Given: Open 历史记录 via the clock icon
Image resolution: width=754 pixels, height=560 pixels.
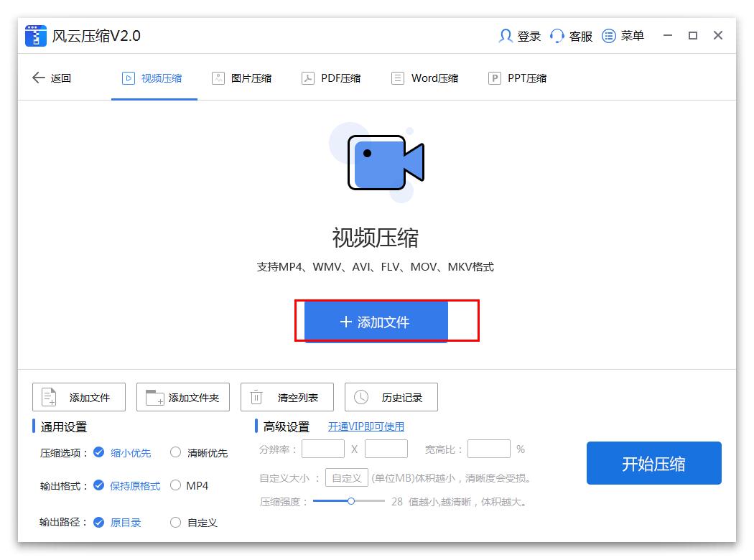Looking at the screenshot, I should click(x=360, y=396).
